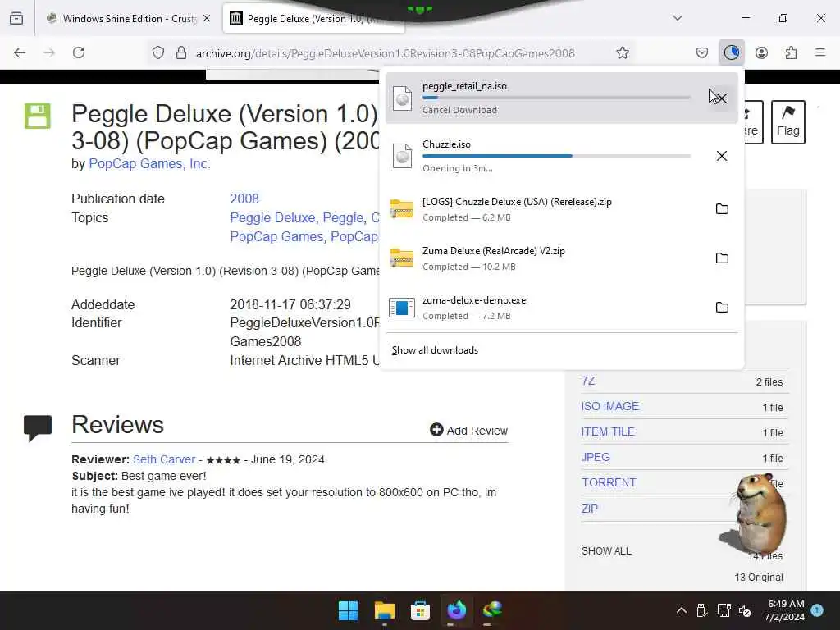Open the muted volume tray icon

(745, 610)
